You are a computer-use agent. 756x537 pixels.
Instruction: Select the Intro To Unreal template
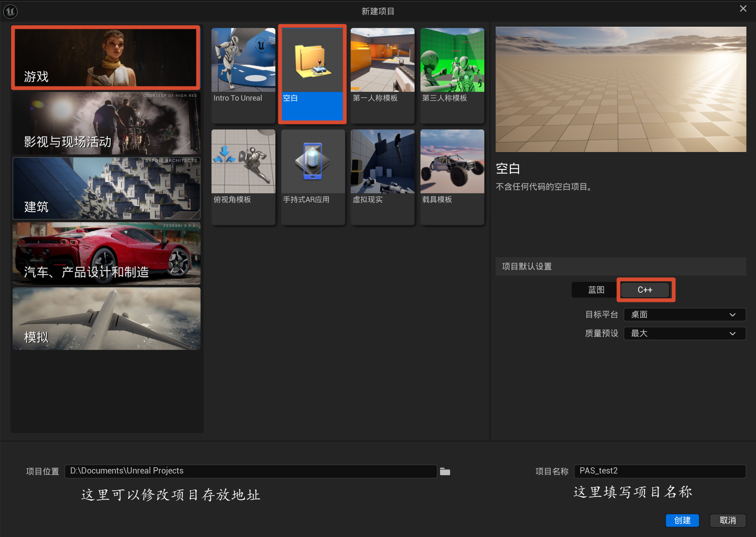[x=243, y=75]
